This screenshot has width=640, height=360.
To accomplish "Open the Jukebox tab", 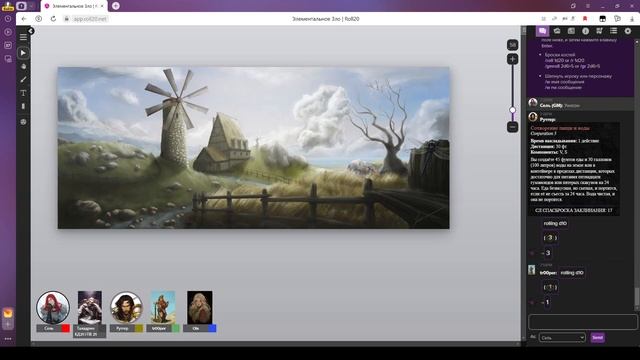I will [x=599, y=31].
